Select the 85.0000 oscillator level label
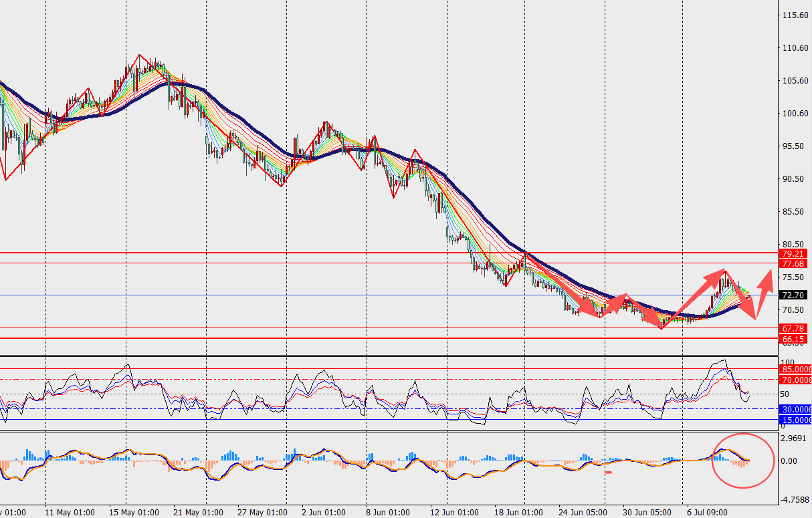Screen dimensions: 812x518 (796, 369)
